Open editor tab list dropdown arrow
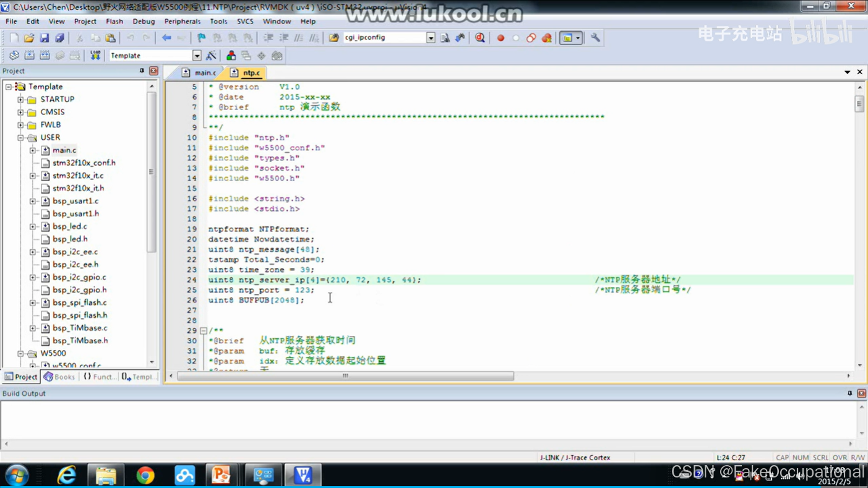The height and width of the screenshot is (488, 868). coord(847,72)
